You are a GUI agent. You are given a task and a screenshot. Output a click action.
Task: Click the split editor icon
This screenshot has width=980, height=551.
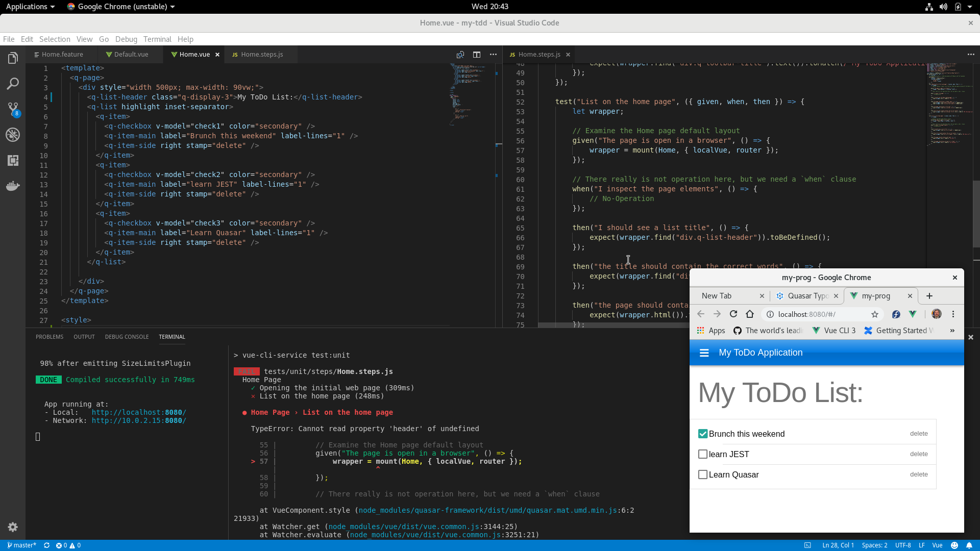tap(476, 55)
